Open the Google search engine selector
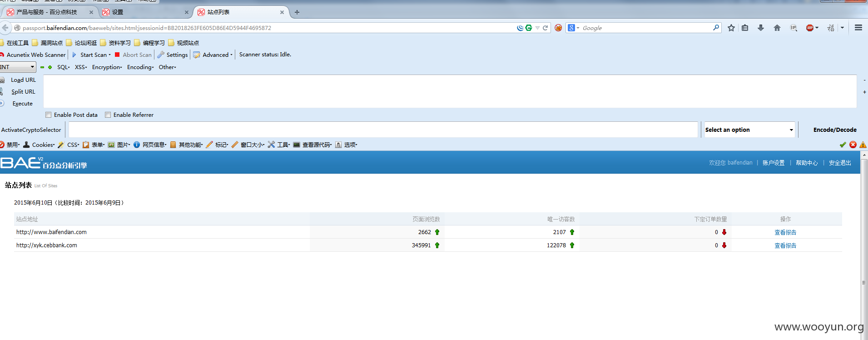This screenshot has width=868, height=340. tap(573, 28)
